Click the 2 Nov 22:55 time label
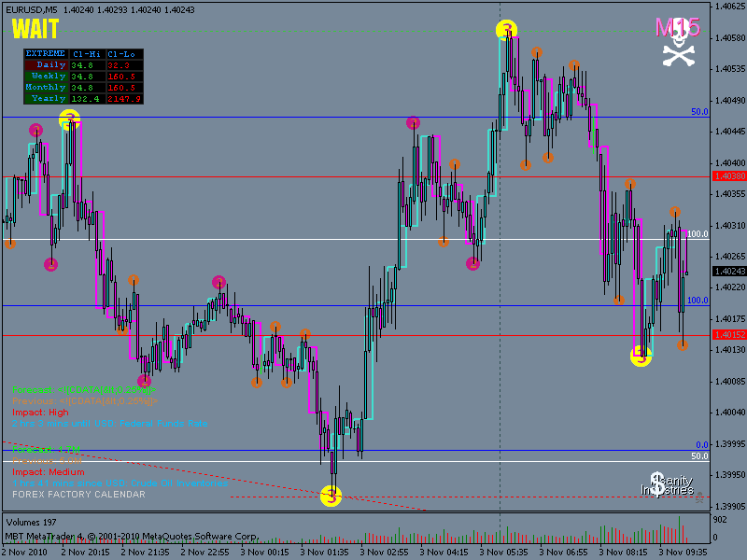The height and width of the screenshot is (560, 747). [204, 552]
